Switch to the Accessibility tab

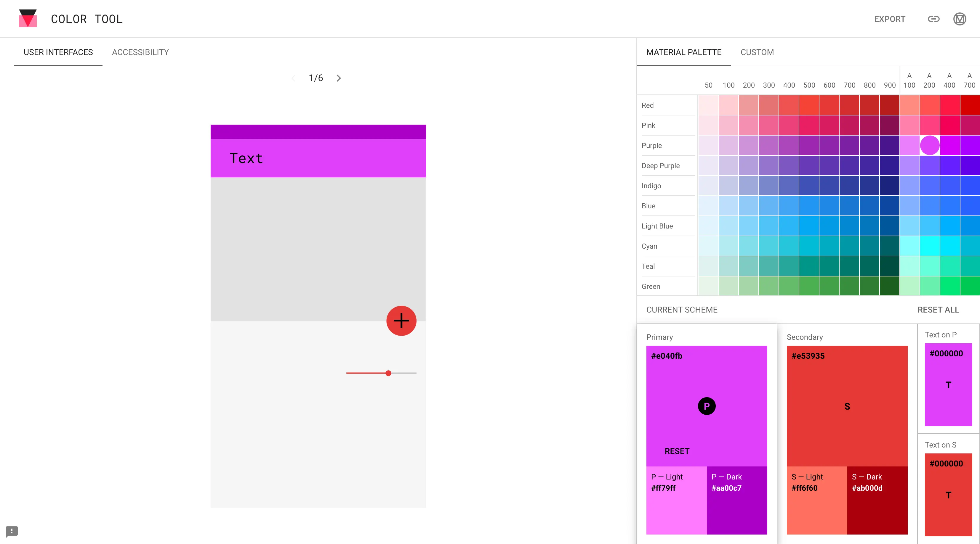(x=140, y=52)
